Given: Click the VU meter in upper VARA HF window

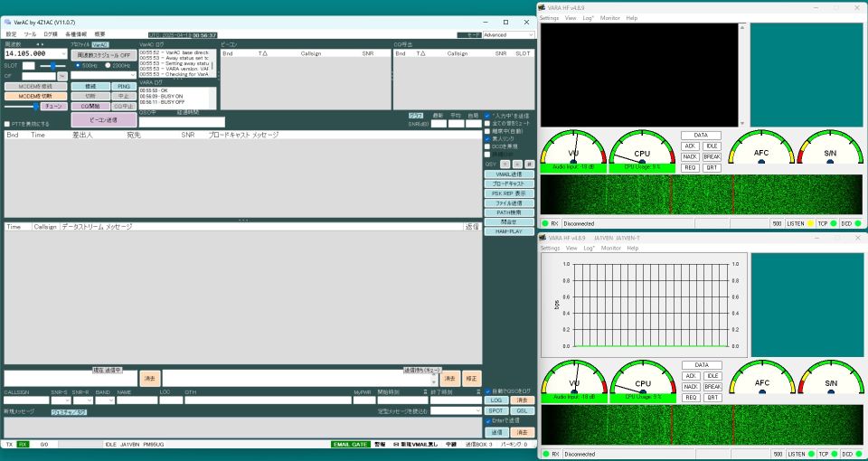Looking at the screenshot, I should [573, 147].
